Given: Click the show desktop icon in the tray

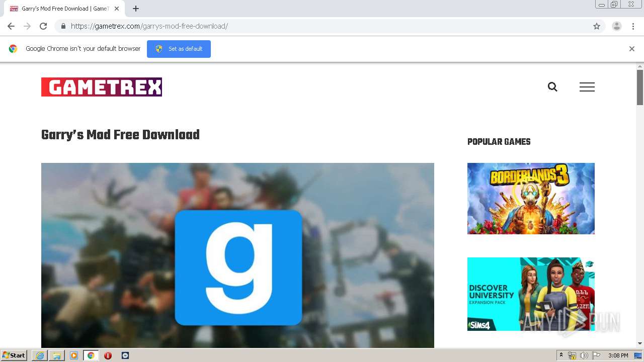Looking at the screenshot, I should (x=638, y=355).
